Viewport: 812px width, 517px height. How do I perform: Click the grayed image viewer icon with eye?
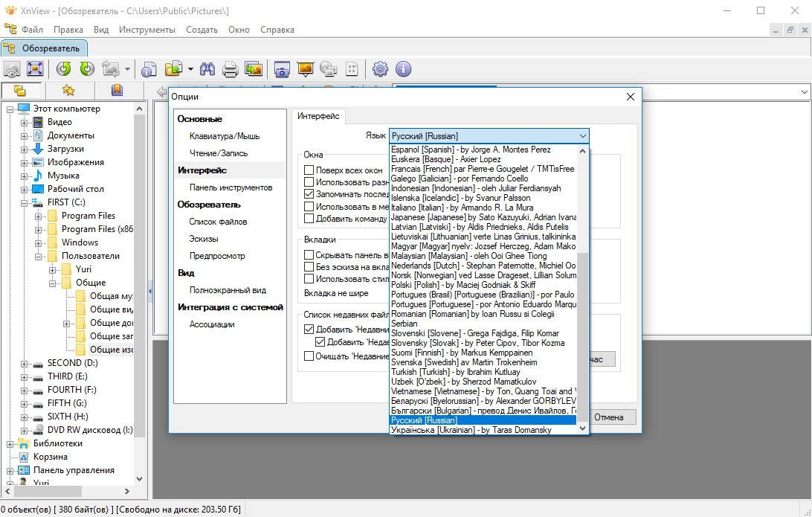[12, 69]
